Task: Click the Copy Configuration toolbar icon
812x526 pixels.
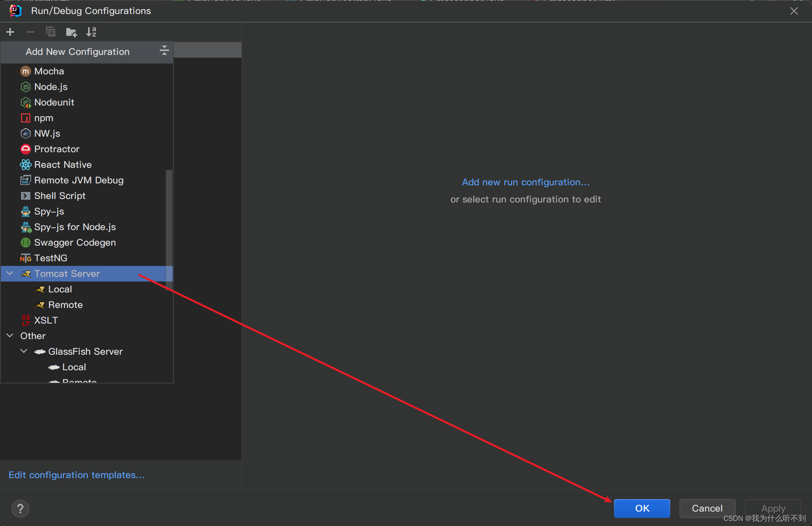Action: click(51, 32)
